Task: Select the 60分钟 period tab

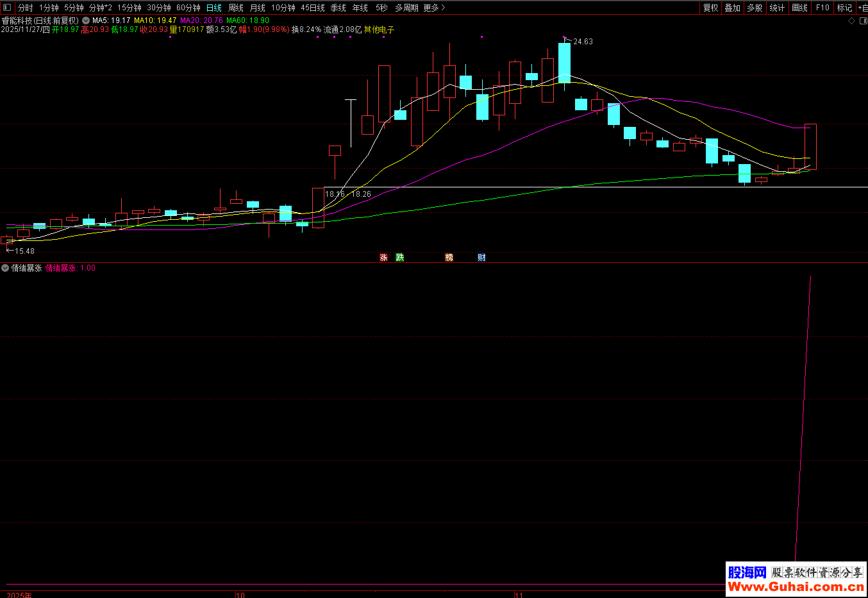Action: [x=188, y=8]
